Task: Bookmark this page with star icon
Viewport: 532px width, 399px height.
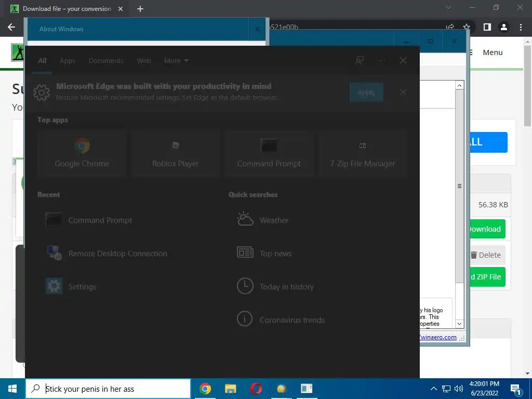Action: (467, 27)
